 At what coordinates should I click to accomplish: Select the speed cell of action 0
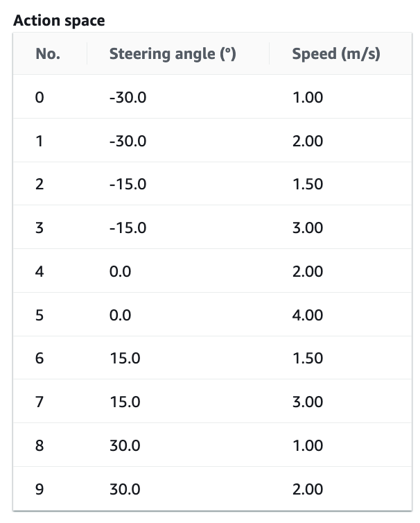(308, 98)
